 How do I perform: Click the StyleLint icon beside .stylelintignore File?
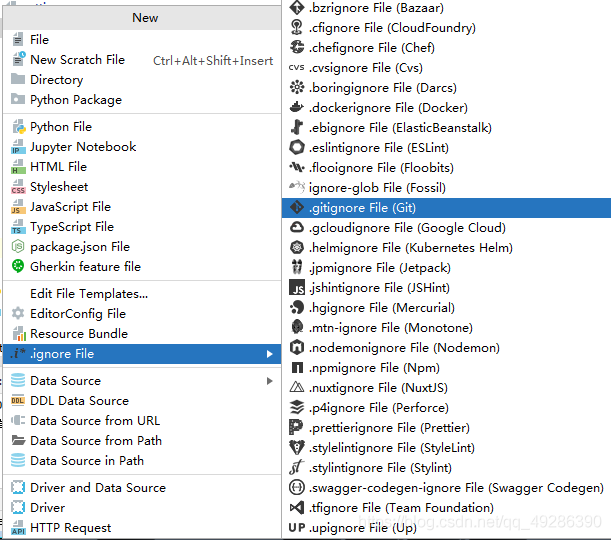tap(297, 447)
